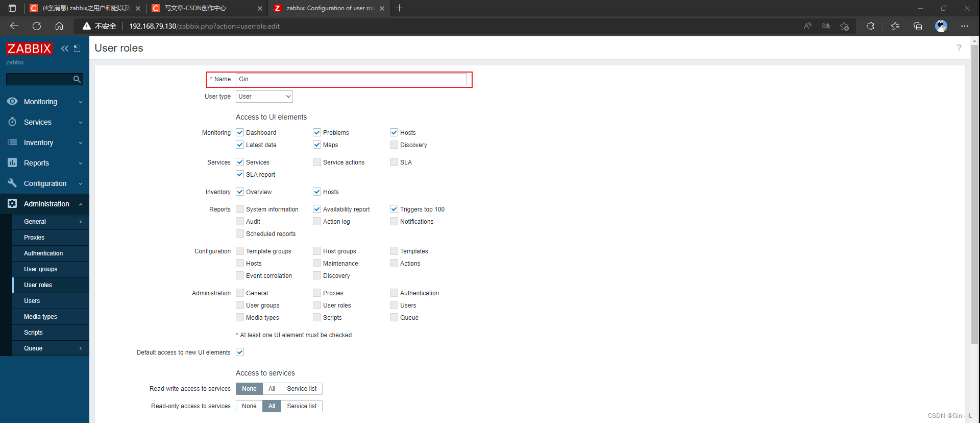Open the browser profile avatar
980x423 pixels.
(941, 26)
